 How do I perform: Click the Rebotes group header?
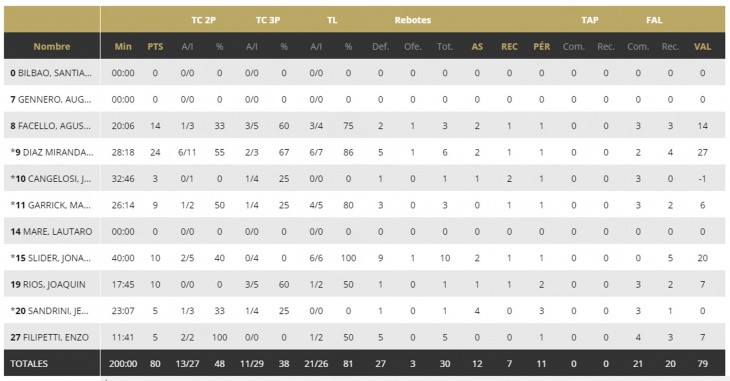click(412, 20)
